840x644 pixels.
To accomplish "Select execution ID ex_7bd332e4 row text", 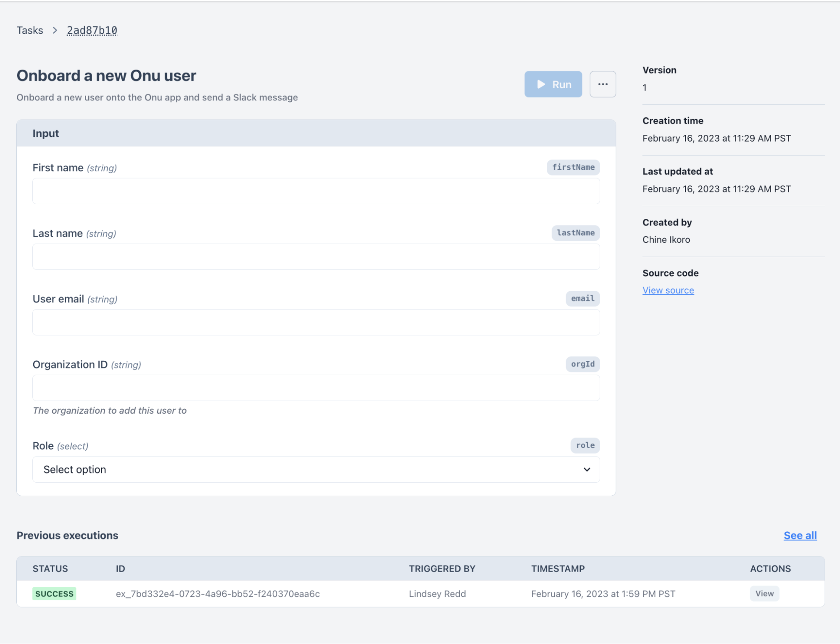I will click(218, 594).
